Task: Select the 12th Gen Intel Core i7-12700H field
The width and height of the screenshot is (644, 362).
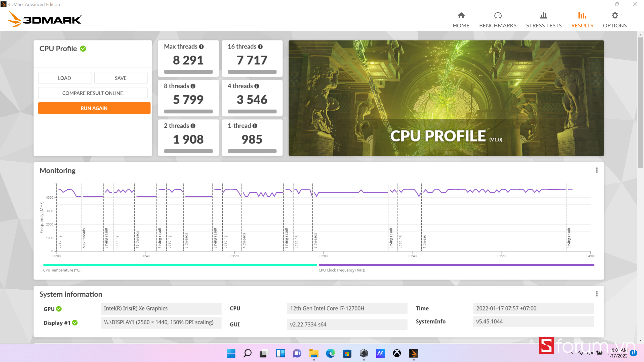Action: [x=347, y=308]
